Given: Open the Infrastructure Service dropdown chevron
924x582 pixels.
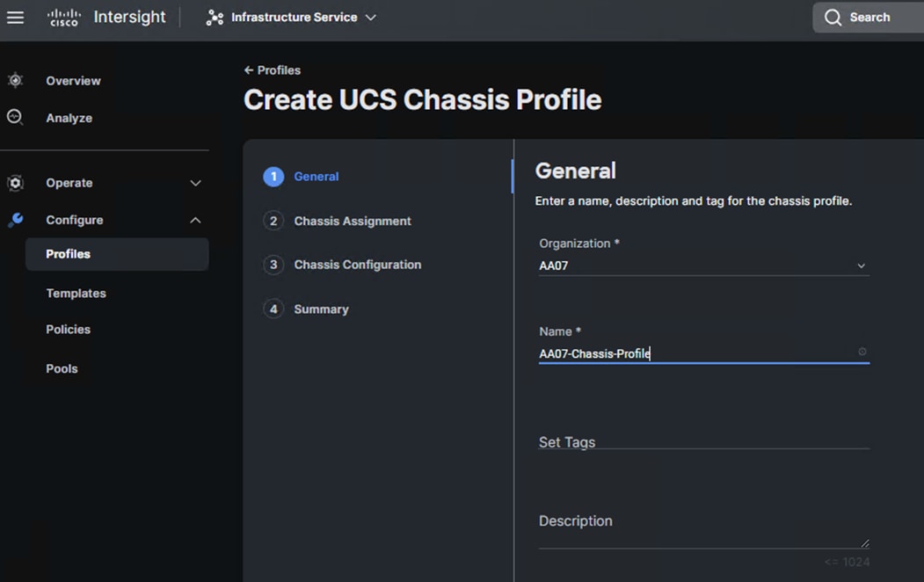Looking at the screenshot, I should (371, 18).
